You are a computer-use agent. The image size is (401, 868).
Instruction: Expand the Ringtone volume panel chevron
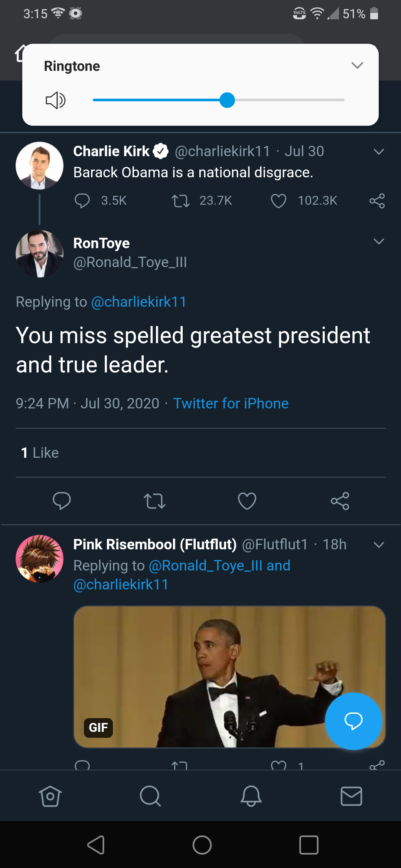coord(357,66)
